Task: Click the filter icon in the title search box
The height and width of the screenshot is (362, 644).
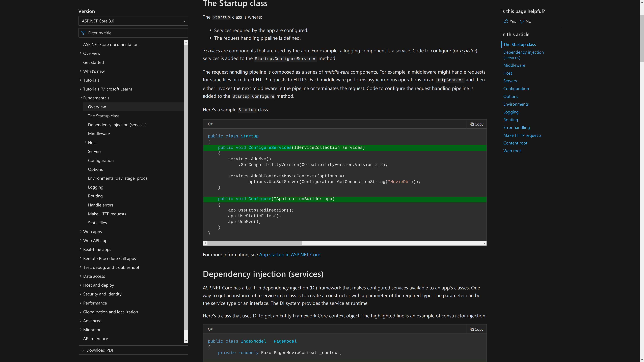Action: [83, 33]
